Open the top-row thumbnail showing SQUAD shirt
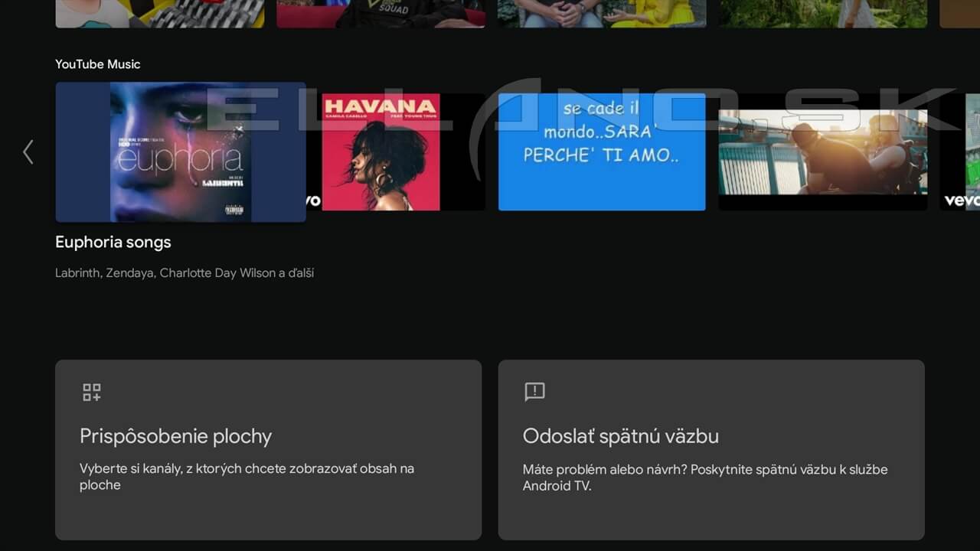980x551 pixels. (x=381, y=14)
